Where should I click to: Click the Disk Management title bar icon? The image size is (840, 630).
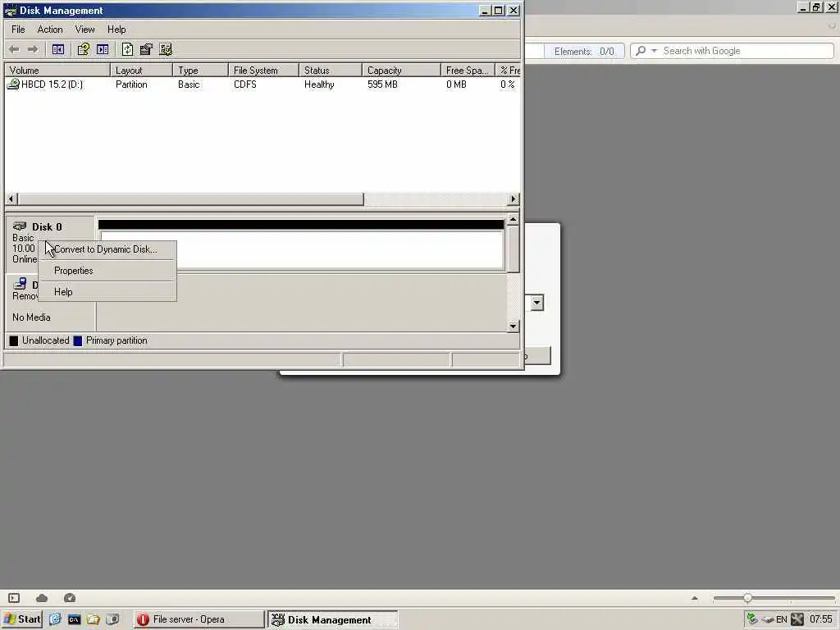point(10,10)
